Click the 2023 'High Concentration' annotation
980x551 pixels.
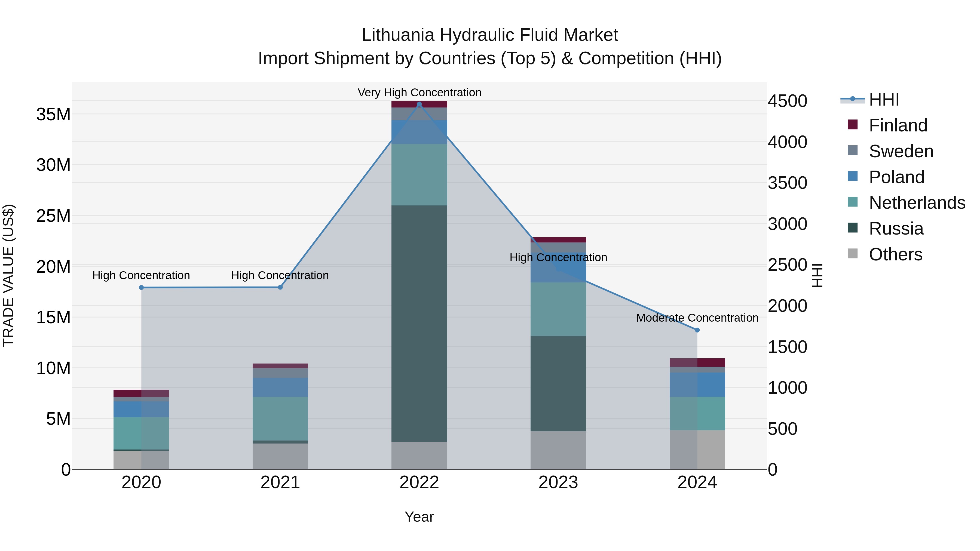click(558, 257)
